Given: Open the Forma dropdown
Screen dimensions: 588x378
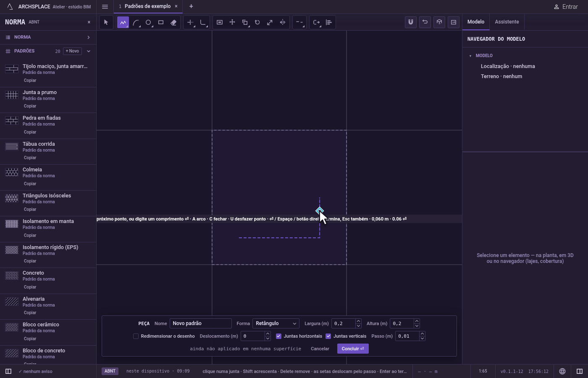Looking at the screenshot, I should pos(276,323).
